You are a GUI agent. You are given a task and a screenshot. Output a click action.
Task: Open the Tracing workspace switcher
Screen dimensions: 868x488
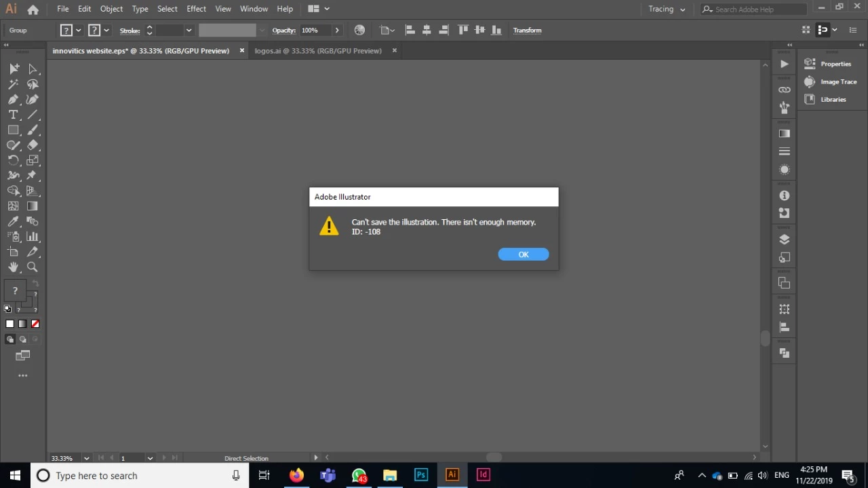point(667,9)
